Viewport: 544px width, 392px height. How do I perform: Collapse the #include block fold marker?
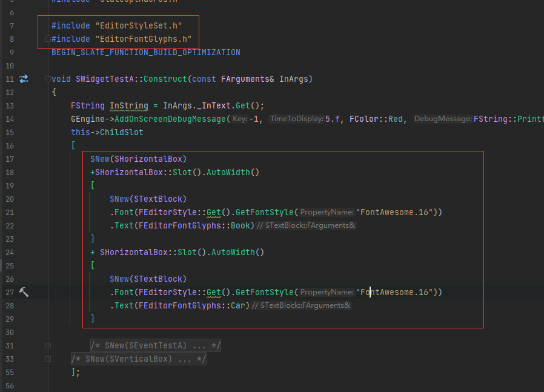pos(48,39)
